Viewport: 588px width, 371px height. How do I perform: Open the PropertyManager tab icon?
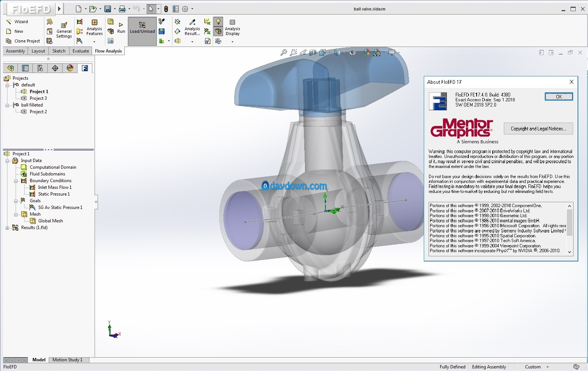[25, 68]
